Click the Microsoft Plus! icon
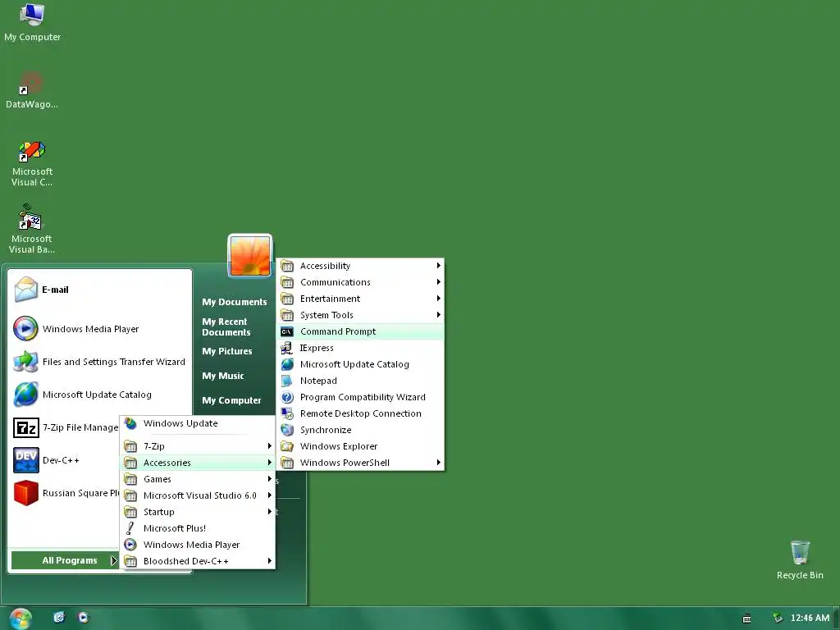The image size is (840, 630). click(x=130, y=528)
